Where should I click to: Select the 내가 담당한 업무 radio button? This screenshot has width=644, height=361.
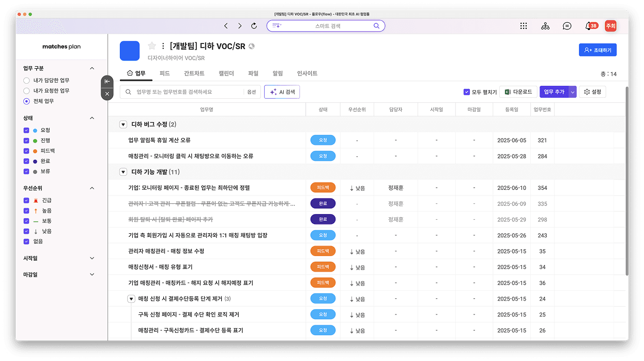pos(27,80)
